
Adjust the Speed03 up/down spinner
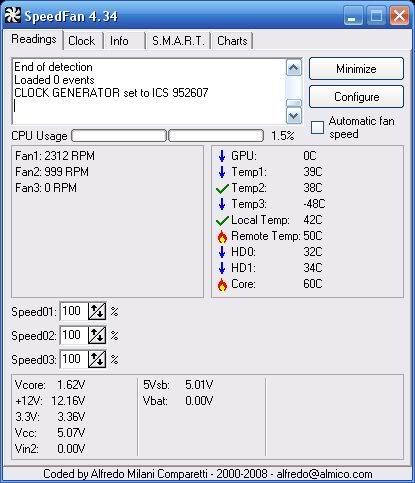97,359
